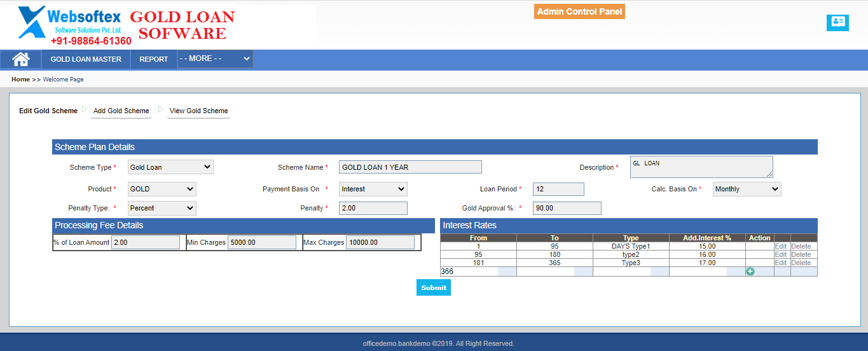Screen dimensions: 868x351
Task: Open Payment Basis On dropdown
Action: click(373, 189)
